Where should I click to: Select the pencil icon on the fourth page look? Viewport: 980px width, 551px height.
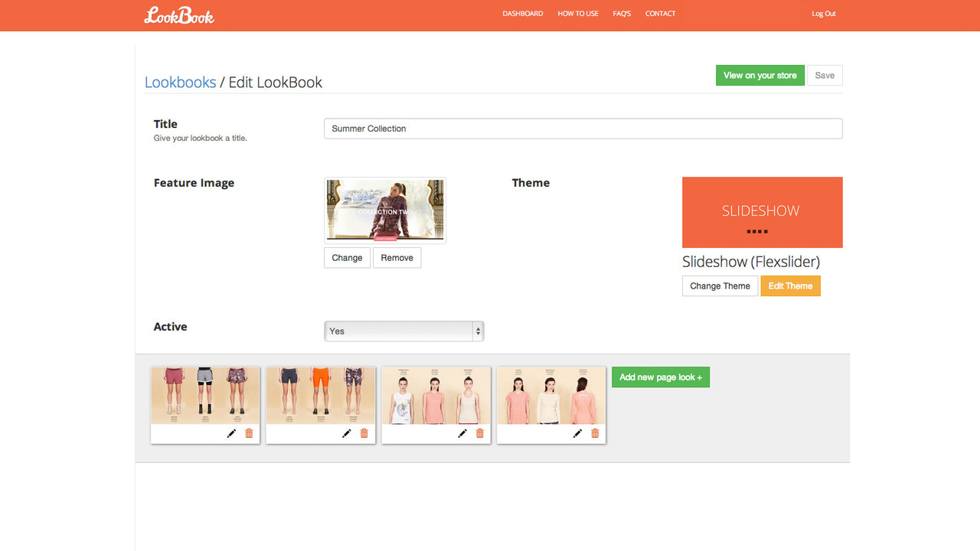coord(577,432)
